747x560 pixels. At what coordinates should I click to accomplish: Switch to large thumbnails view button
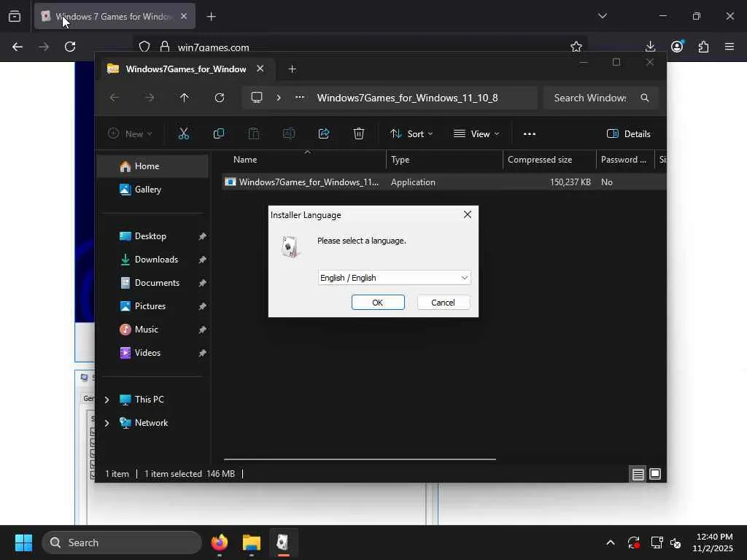[x=655, y=474]
